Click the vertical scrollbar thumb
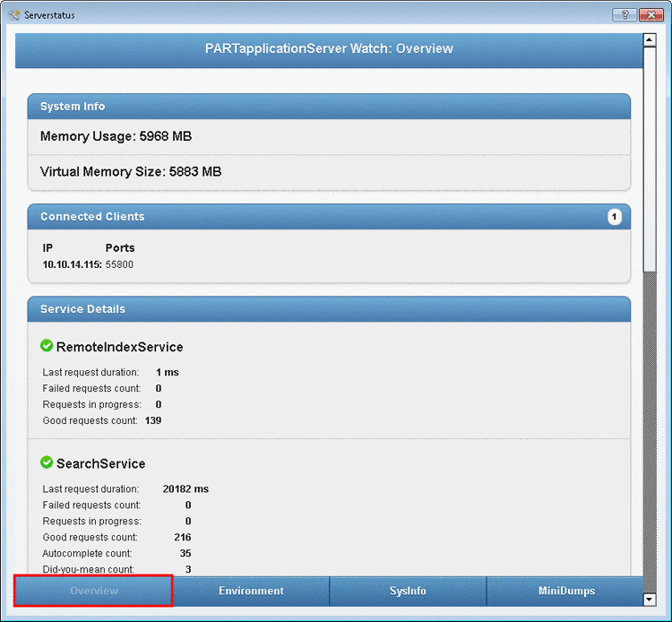 [650, 159]
